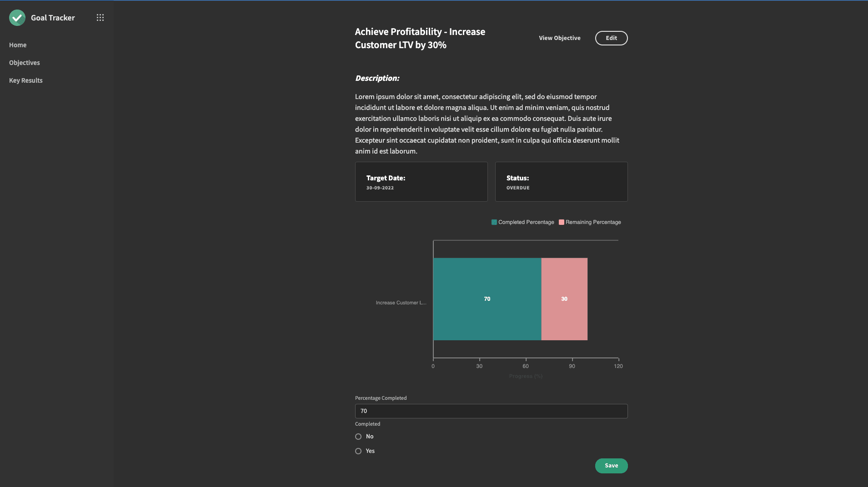Click the View Objective link

click(560, 38)
